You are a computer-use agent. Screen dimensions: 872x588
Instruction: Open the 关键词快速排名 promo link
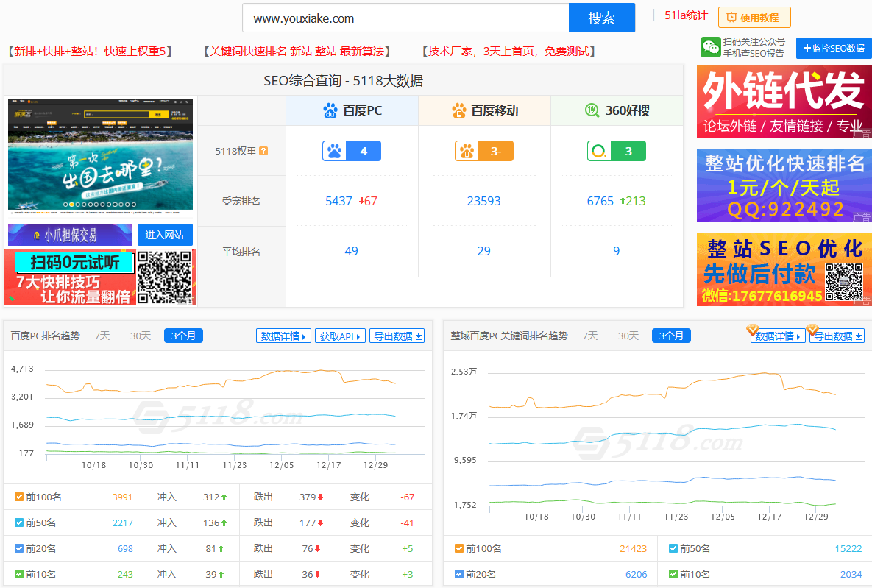click(x=297, y=52)
